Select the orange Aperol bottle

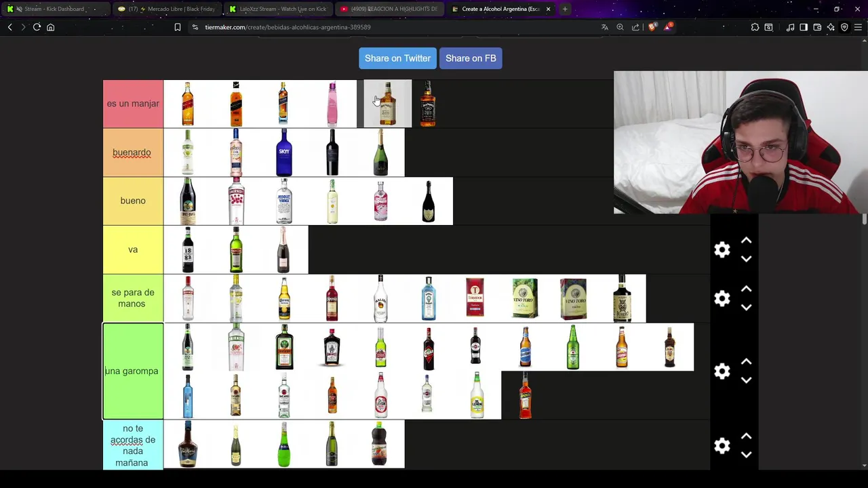tap(526, 396)
